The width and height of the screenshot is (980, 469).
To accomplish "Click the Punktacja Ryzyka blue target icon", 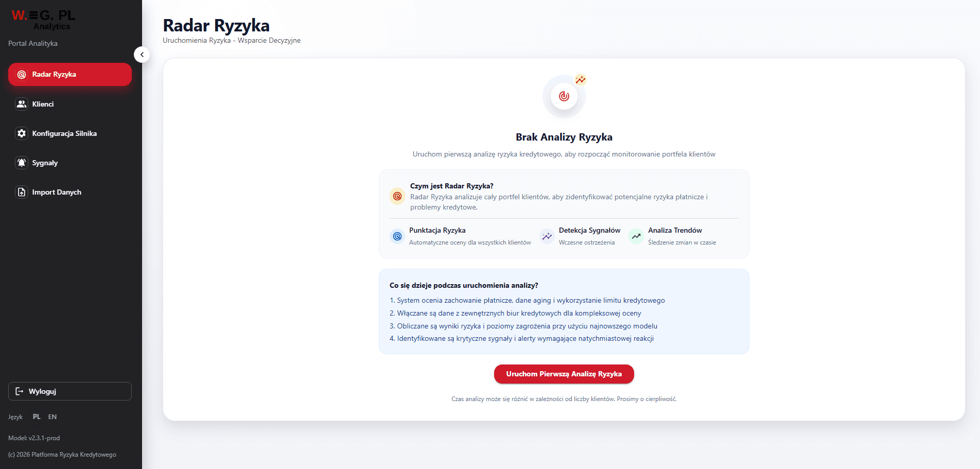I will (397, 236).
